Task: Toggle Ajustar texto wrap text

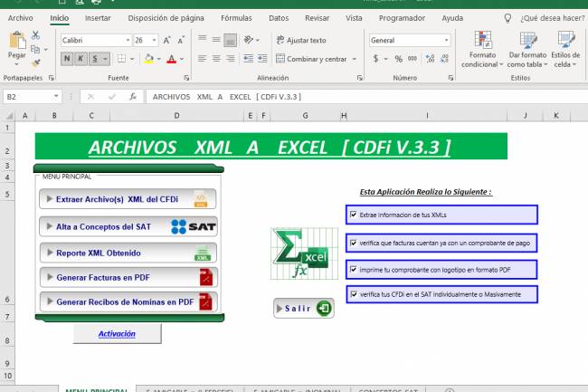Action: (301, 40)
